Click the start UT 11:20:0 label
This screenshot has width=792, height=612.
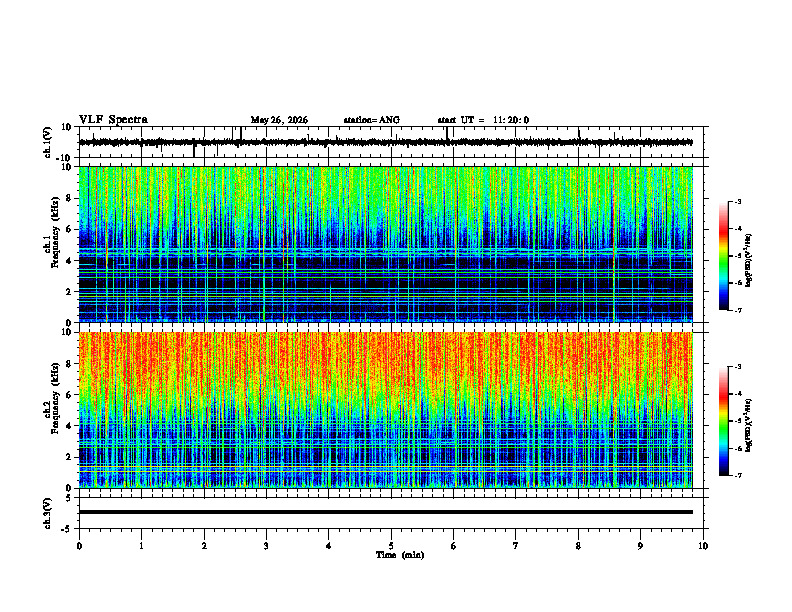click(x=483, y=120)
